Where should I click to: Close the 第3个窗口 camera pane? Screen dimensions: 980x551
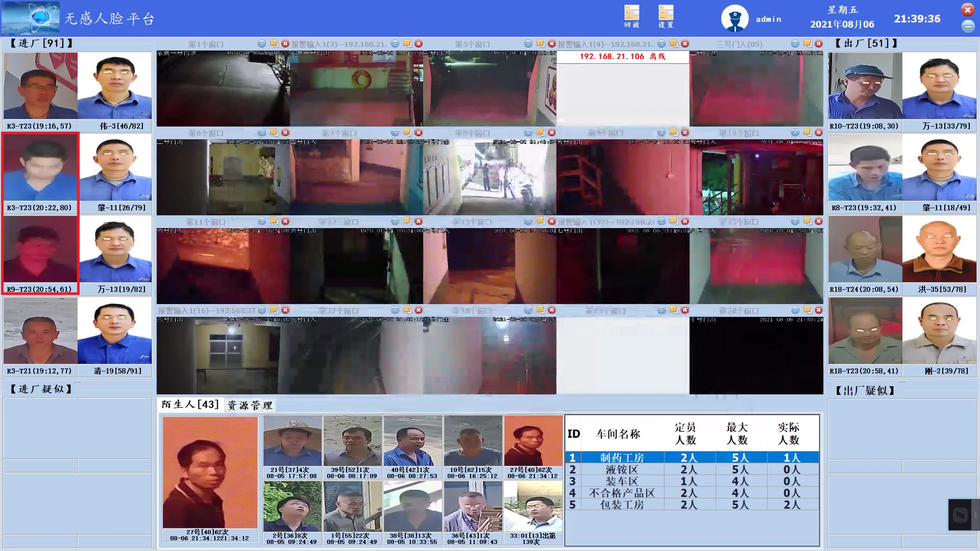552,44
